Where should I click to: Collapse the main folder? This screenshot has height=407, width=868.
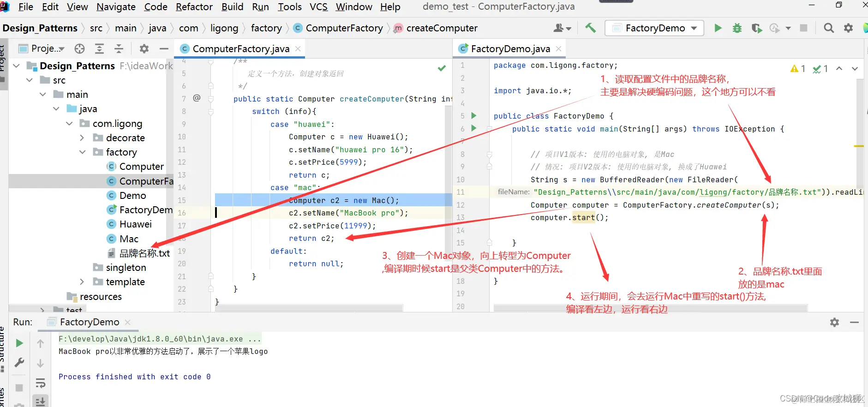coord(43,94)
